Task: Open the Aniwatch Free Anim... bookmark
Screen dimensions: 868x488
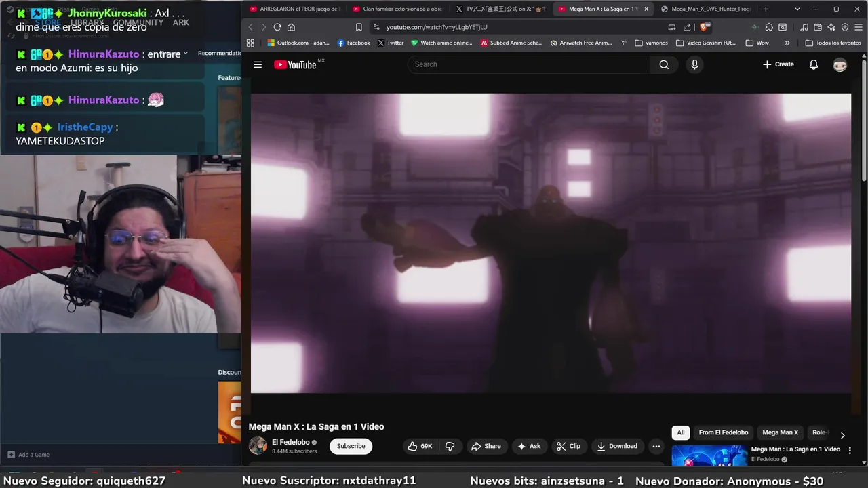Action: click(581, 43)
